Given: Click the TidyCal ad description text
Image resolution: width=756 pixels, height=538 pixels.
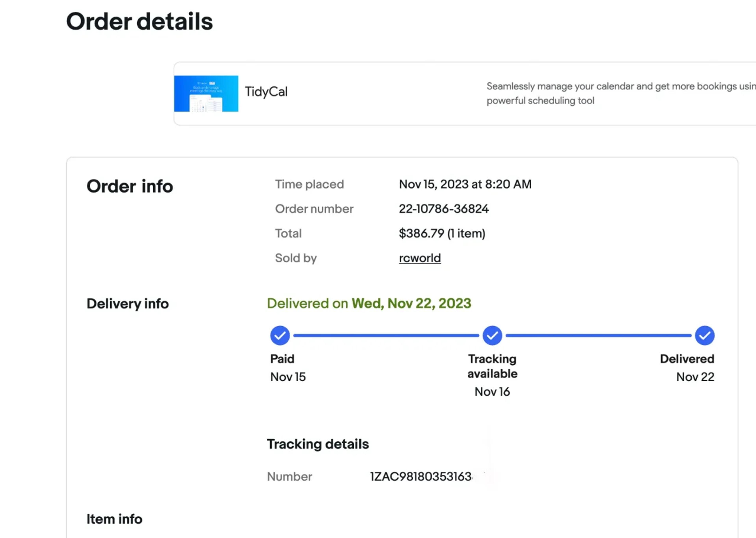Looking at the screenshot, I should tap(621, 94).
